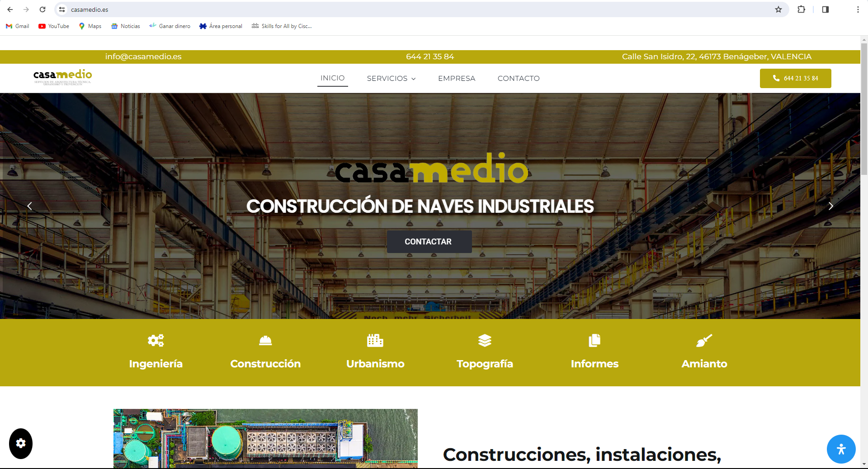Click the scrollbar down arrow

click(x=864, y=464)
